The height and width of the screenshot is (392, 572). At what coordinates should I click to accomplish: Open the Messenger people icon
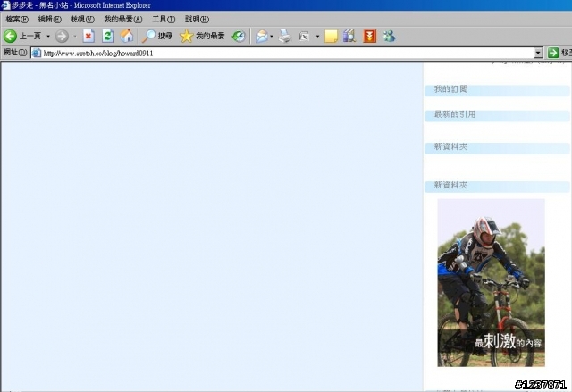[x=389, y=36]
